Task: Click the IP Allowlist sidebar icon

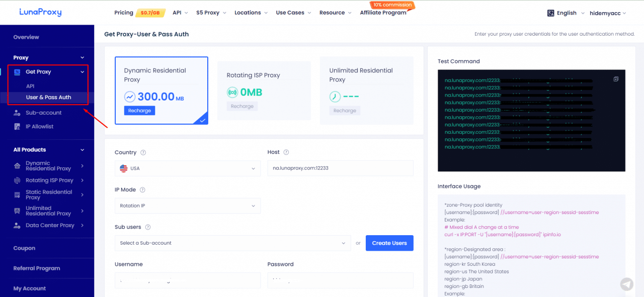Action: pos(18,127)
